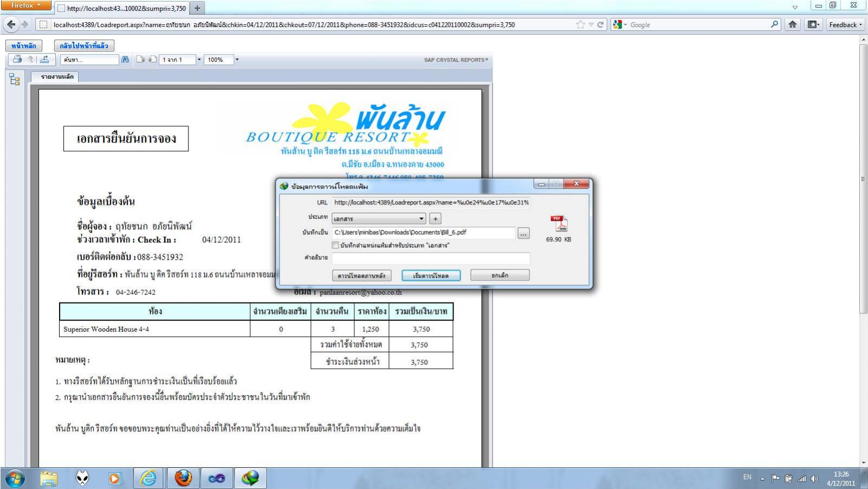Open Windows Explorer from the taskbar

(x=49, y=478)
